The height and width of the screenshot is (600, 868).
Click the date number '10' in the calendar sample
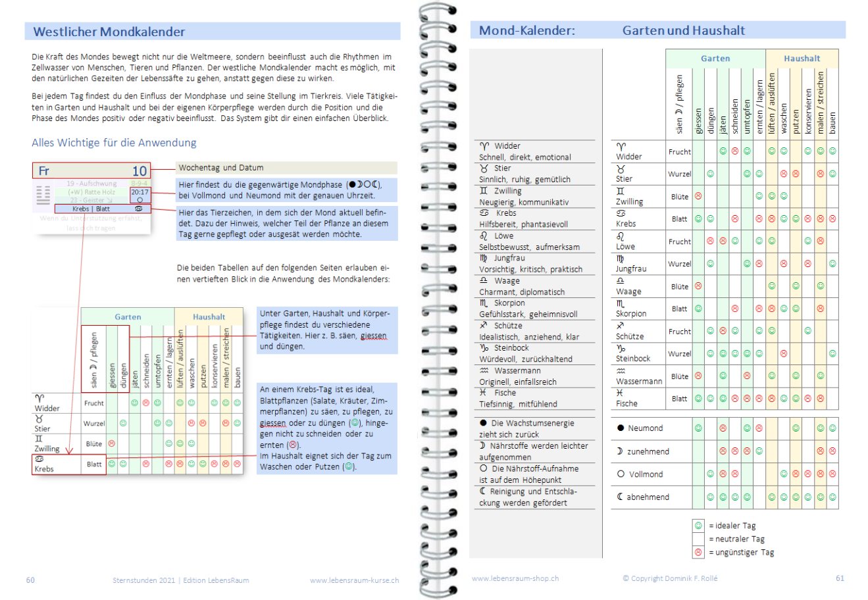140,171
